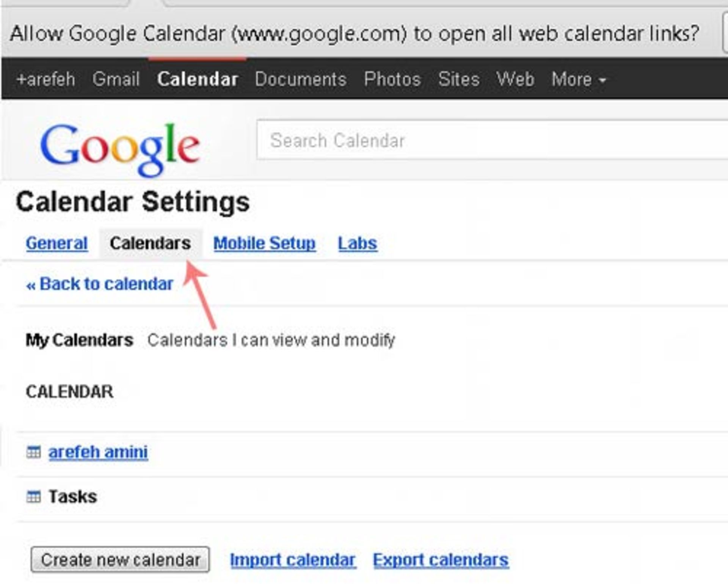Click the calendar icon beside Tasks

33,497
